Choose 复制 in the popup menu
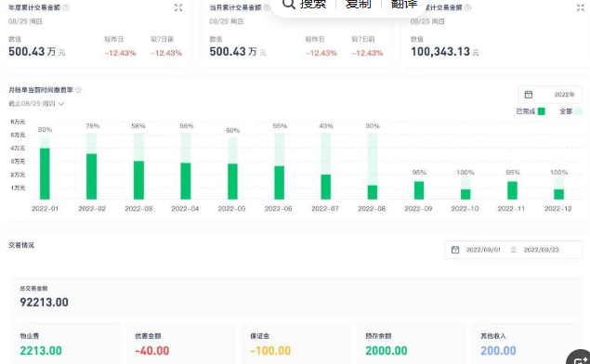 (x=359, y=4)
